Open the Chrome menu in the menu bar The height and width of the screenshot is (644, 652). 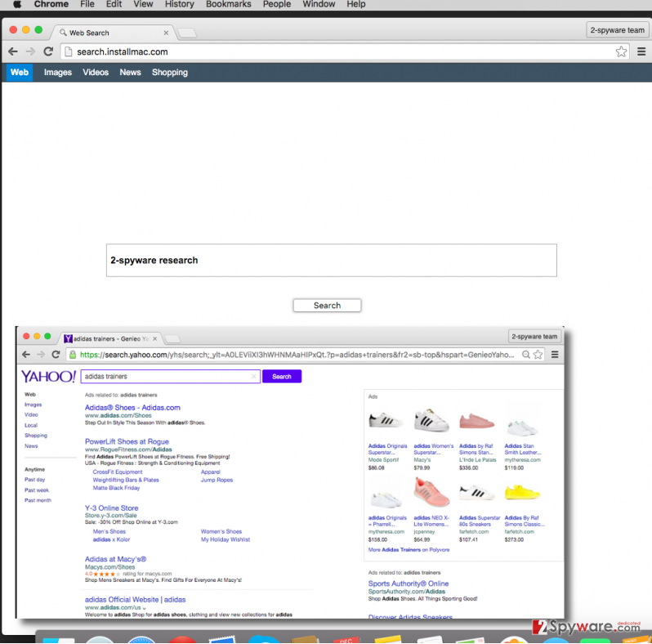(x=51, y=4)
